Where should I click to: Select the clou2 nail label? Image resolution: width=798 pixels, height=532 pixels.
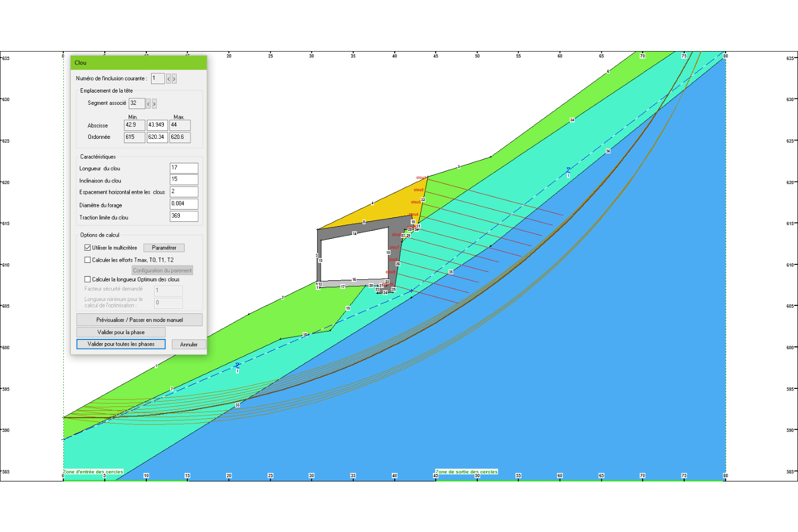pos(419,190)
